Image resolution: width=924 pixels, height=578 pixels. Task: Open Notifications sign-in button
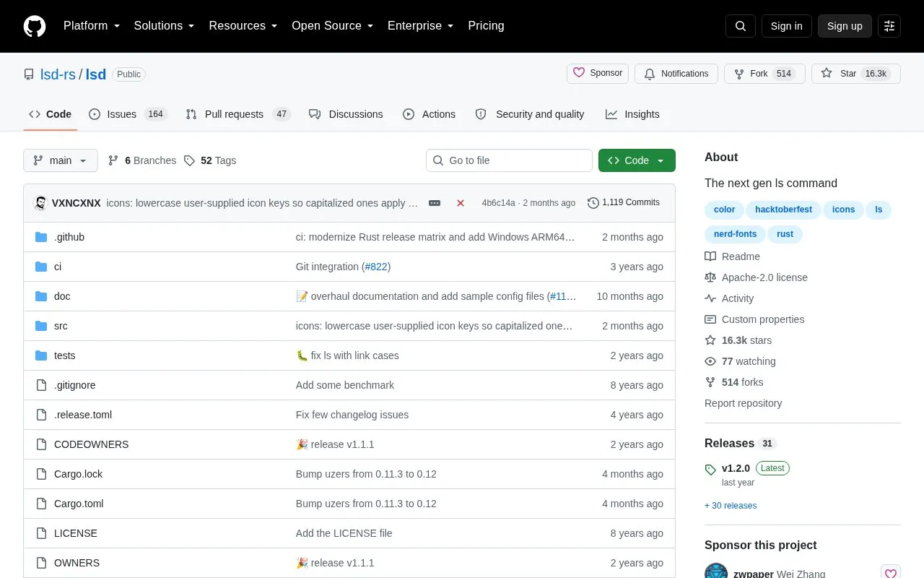coord(676,74)
